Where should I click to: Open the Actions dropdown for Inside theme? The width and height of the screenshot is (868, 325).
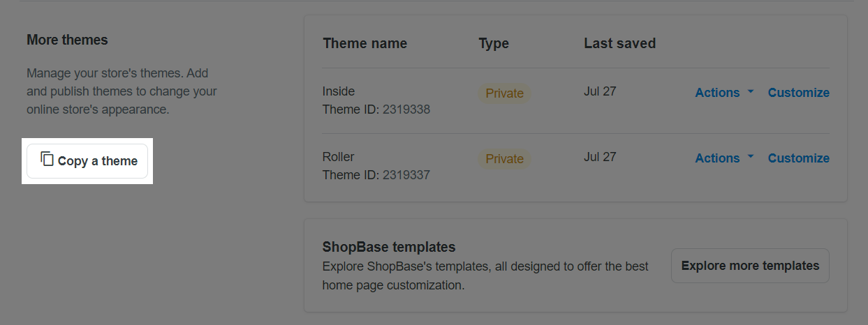(x=717, y=93)
